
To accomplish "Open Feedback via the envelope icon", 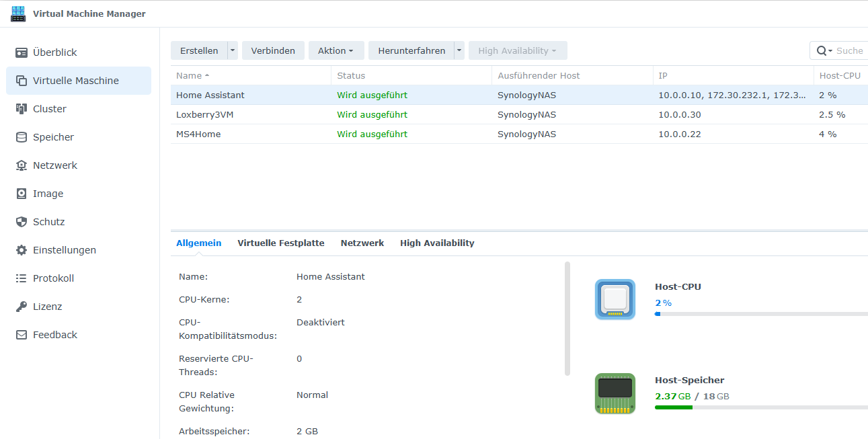I will [x=22, y=335].
